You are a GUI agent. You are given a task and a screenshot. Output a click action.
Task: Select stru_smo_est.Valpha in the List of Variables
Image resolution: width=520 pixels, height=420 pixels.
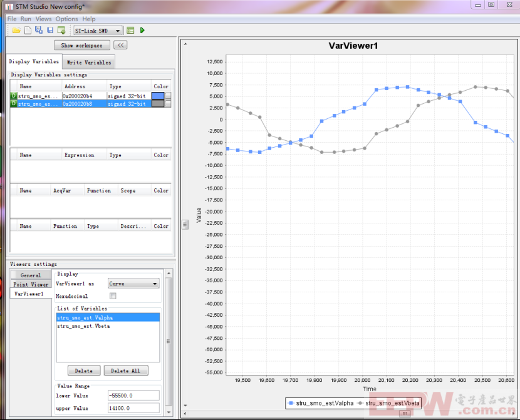[x=108, y=317]
